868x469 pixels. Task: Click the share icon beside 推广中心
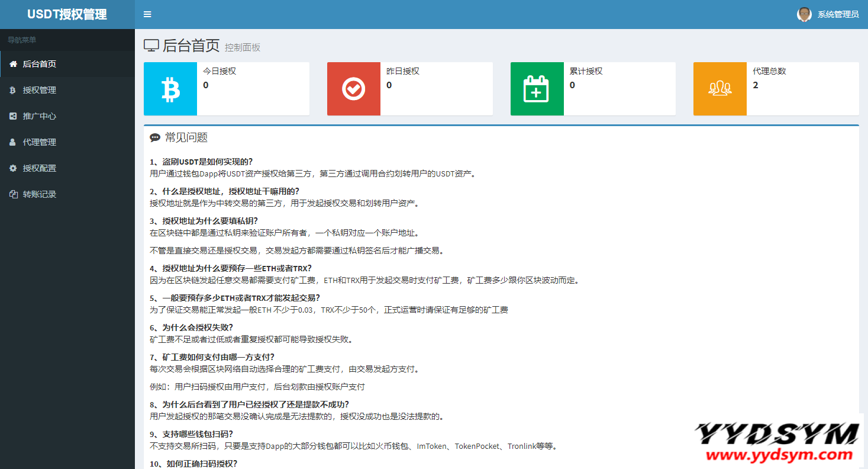(x=13, y=116)
